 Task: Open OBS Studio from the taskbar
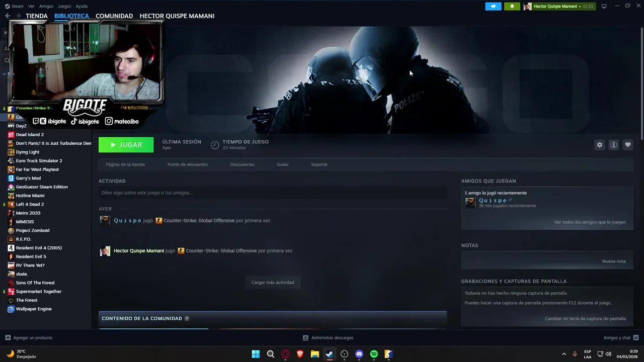[344, 354]
